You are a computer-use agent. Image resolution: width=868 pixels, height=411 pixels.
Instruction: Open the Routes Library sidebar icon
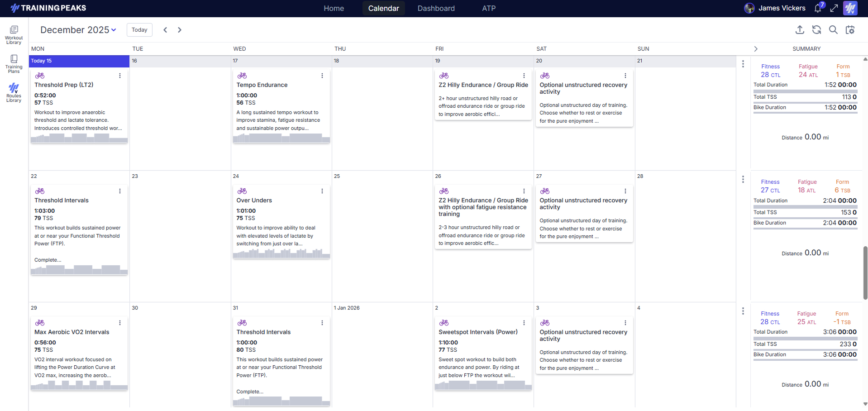coord(14,92)
